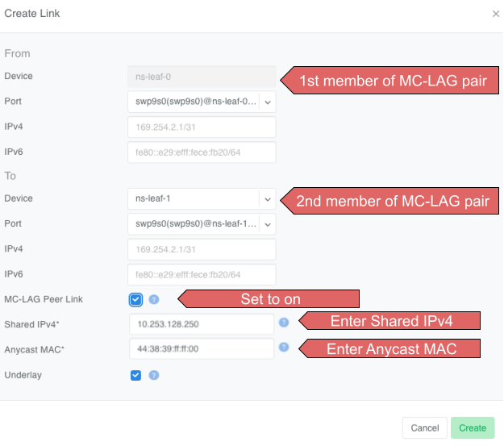Click the Create Link dialog title
Viewport: 504px width, 446px height.
click(32, 14)
